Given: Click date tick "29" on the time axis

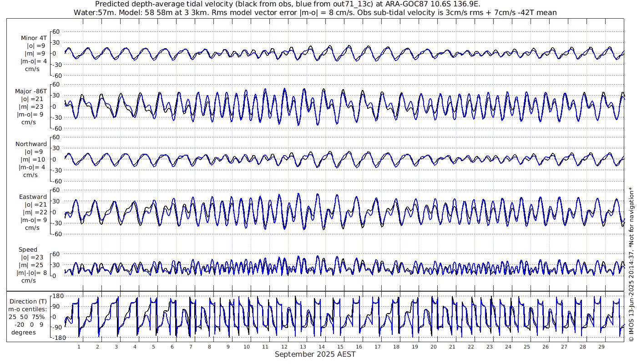Looking at the screenshot, I should [x=601, y=347].
